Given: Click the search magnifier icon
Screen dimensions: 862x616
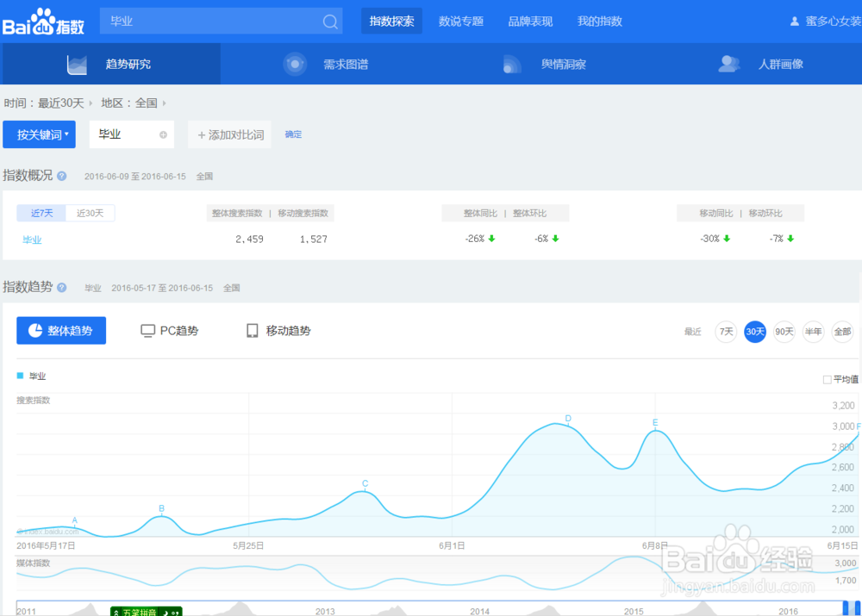Looking at the screenshot, I should [330, 22].
